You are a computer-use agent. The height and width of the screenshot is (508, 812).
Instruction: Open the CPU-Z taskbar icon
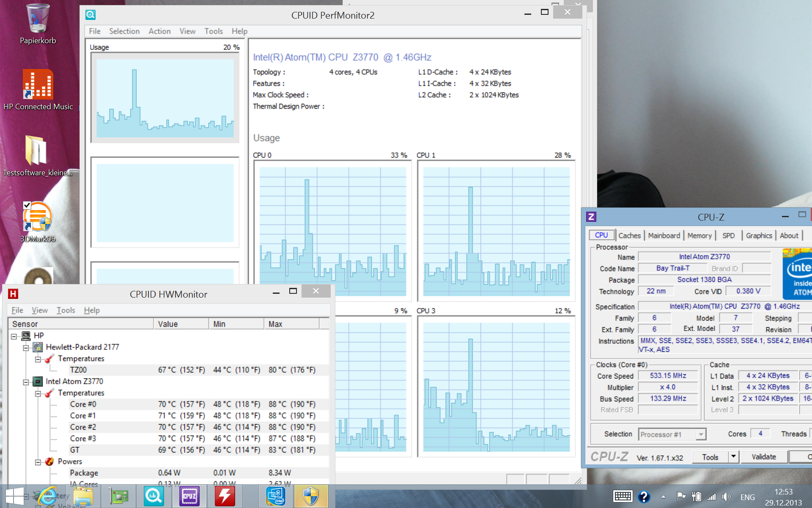(189, 496)
